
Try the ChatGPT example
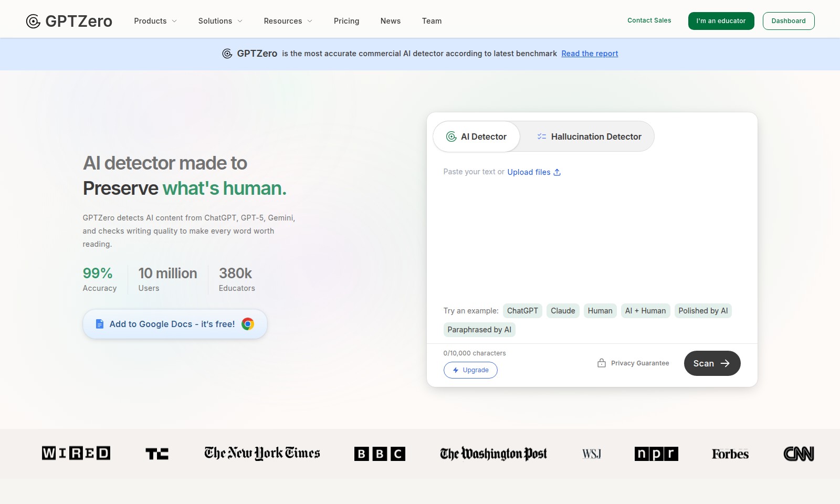[522, 311]
